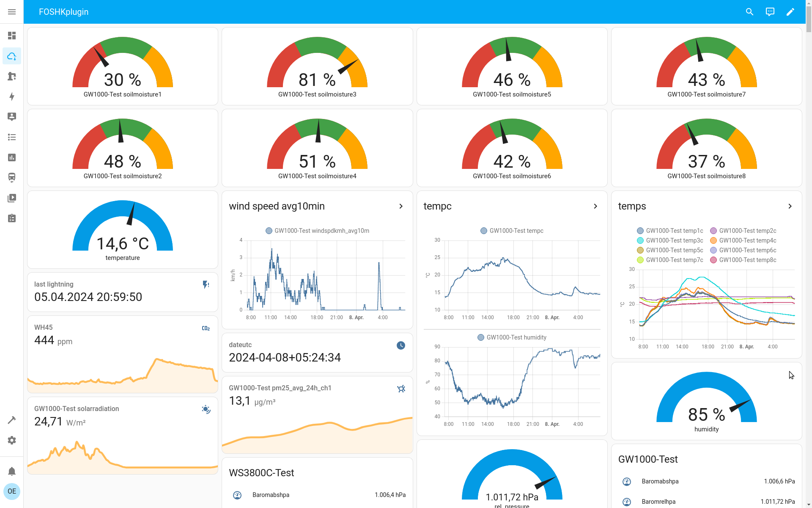The height and width of the screenshot is (508, 812).
Task: Expand wind speed avg10min card arrow
Action: [x=401, y=206]
